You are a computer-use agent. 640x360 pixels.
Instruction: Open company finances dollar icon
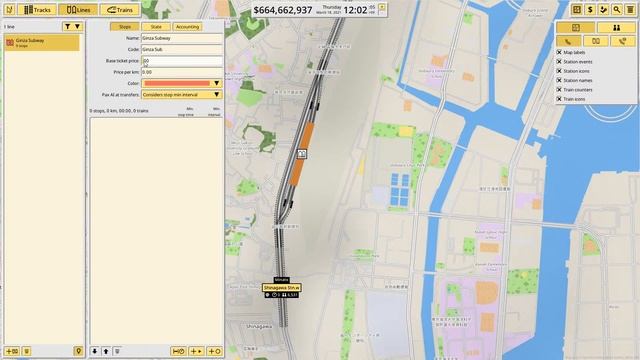tap(590, 9)
